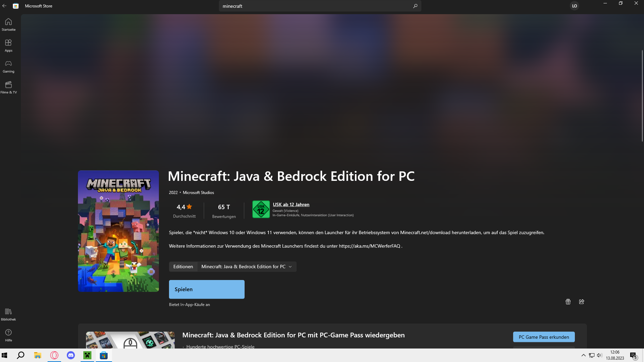644x362 pixels.
Task: Open the Hilfe help page
Action: 8,335
